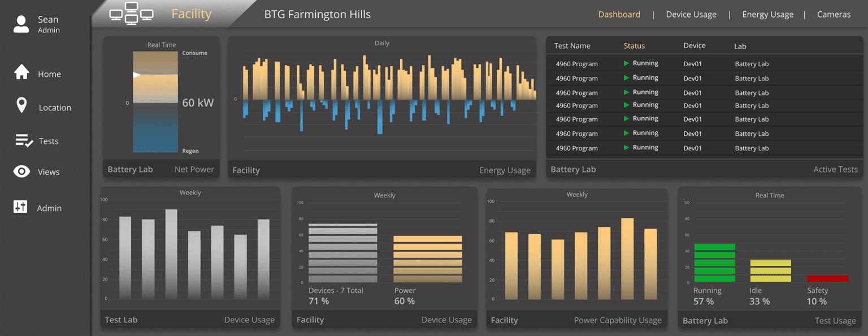
Task: Click the Facility network computers icon
Action: click(131, 14)
